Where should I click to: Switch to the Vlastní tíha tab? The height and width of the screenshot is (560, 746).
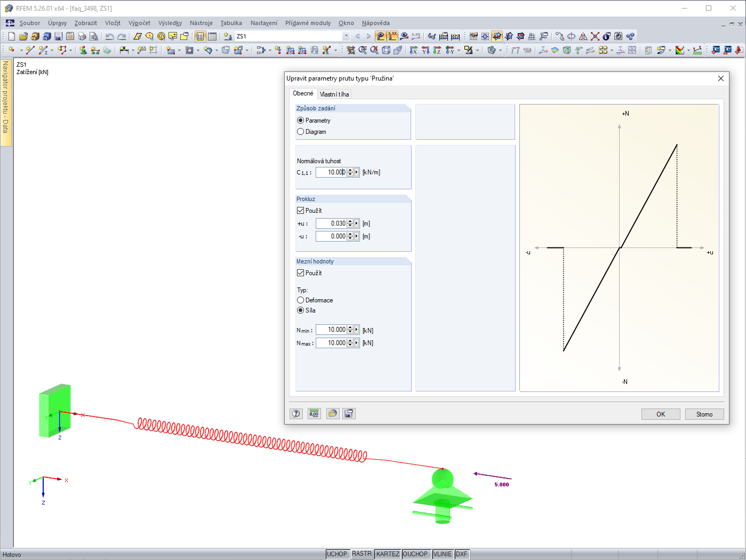pos(334,94)
